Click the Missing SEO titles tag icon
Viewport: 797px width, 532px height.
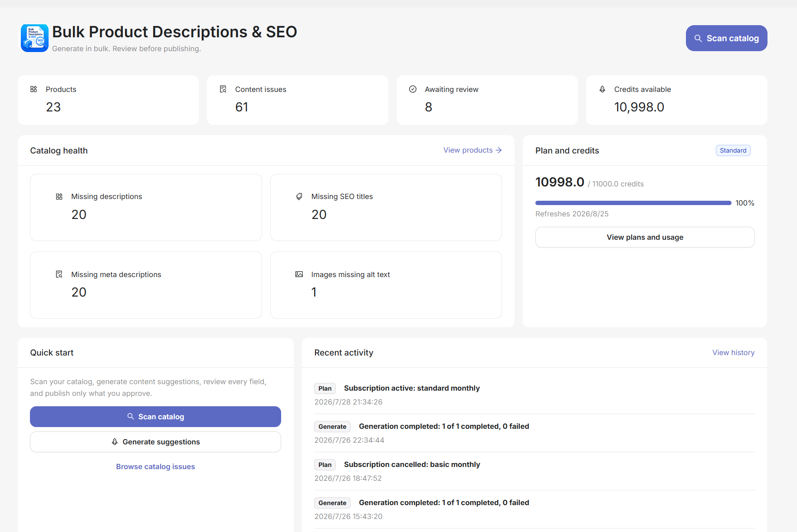click(299, 196)
